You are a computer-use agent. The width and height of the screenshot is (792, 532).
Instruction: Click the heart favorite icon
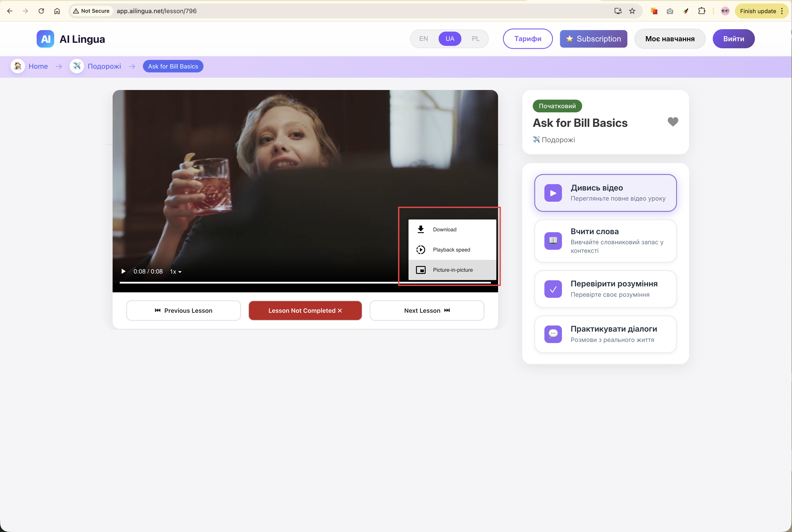[673, 122]
